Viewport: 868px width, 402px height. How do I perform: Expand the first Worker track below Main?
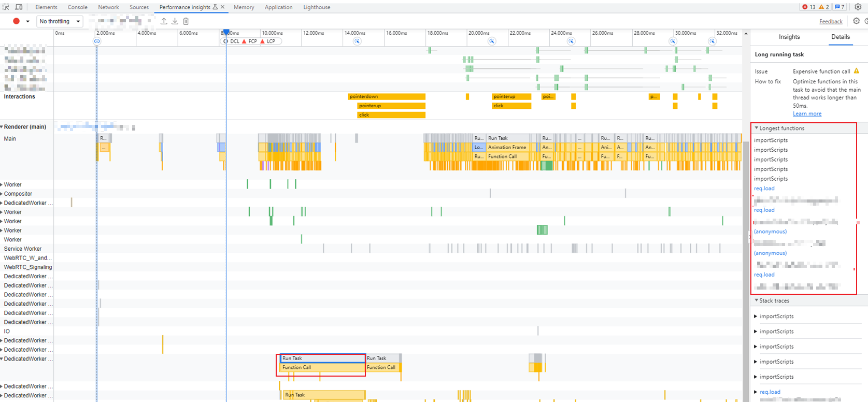[2, 184]
